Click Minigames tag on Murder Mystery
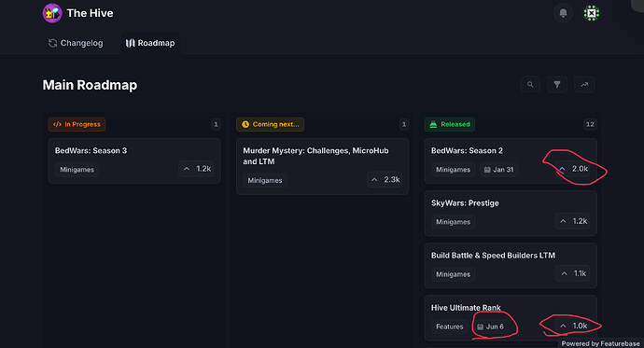 coord(265,181)
